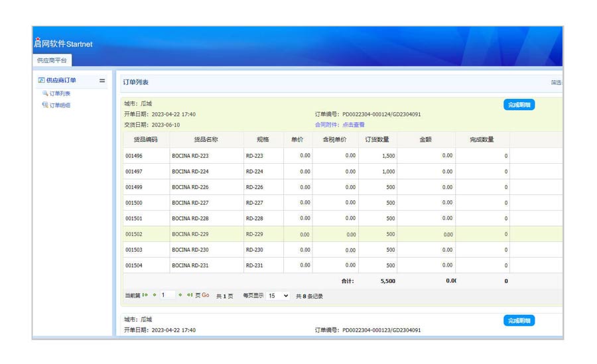Click the first page pagination icon
The image size is (597, 364).
click(145, 295)
